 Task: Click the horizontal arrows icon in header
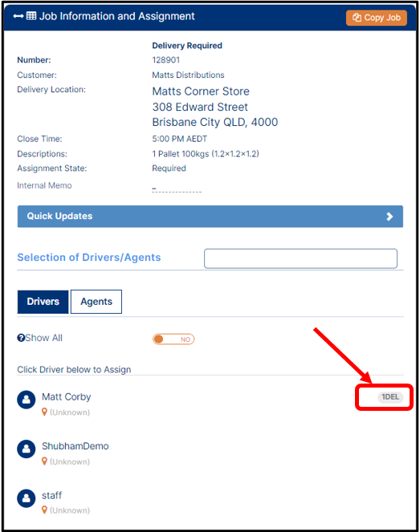(x=18, y=16)
